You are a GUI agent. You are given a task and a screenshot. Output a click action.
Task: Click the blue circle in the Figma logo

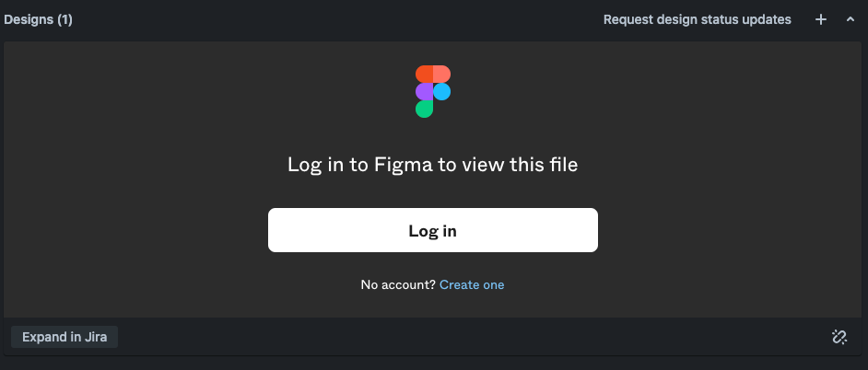tap(441, 91)
